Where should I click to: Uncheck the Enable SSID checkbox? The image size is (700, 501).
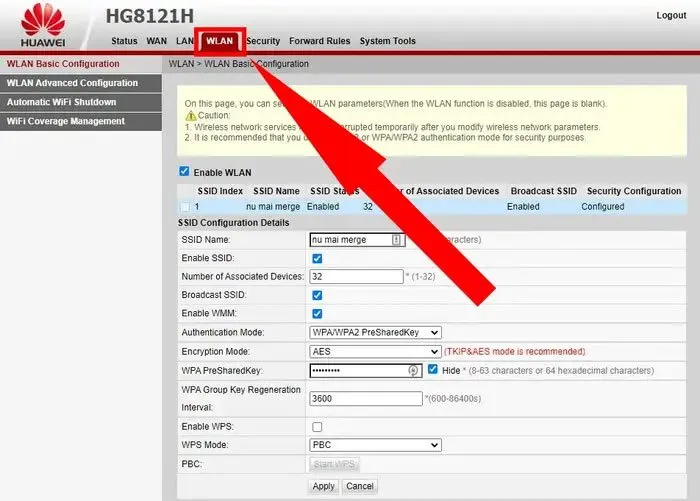click(x=317, y=258)
